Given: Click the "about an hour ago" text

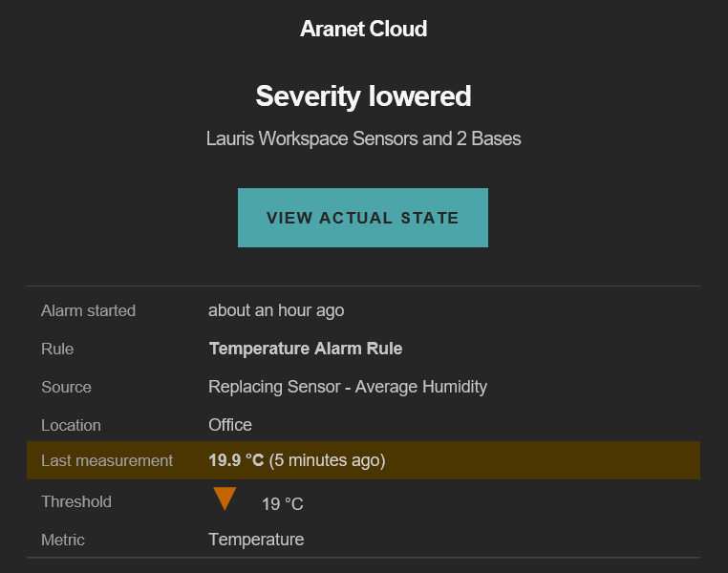Looking at the screenshot, I should click(276, 310).
